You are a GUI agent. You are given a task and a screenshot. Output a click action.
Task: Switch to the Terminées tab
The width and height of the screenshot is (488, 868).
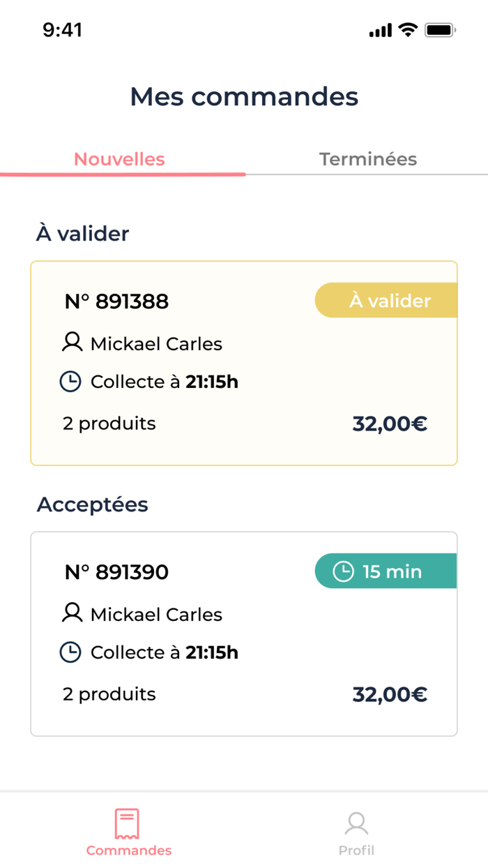click(x=368, y=159)
